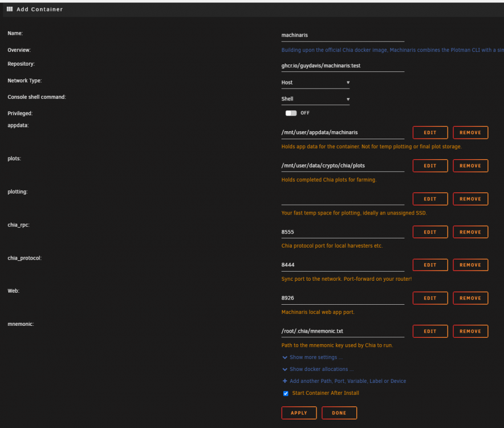Image resolution: width=504 pixels, height=428 pixels.
Task: Click the plots path input field
Action: click(343, 165)
